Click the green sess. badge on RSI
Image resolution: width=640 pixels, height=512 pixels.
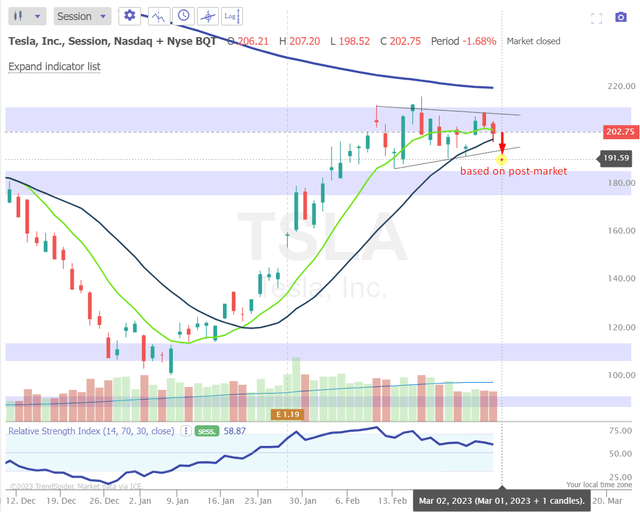(x=207, y=431)
